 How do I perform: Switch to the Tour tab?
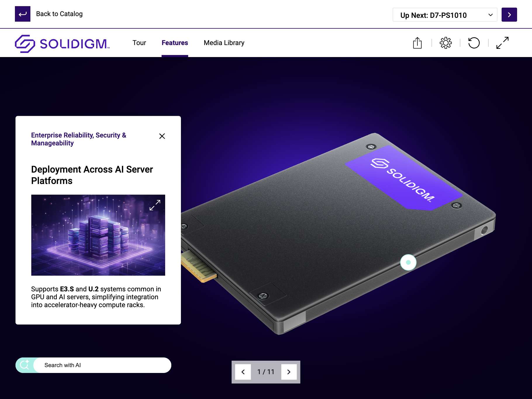pos(139,43)
